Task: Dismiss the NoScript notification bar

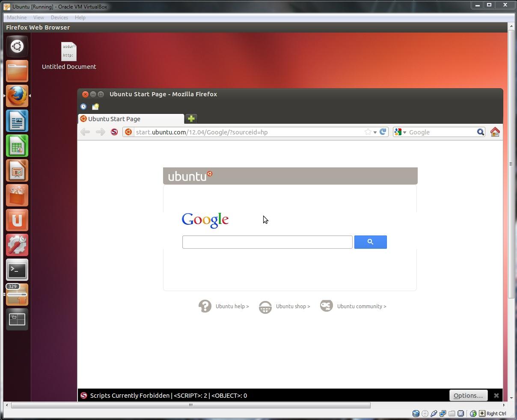Action: (x=496, y=396)
